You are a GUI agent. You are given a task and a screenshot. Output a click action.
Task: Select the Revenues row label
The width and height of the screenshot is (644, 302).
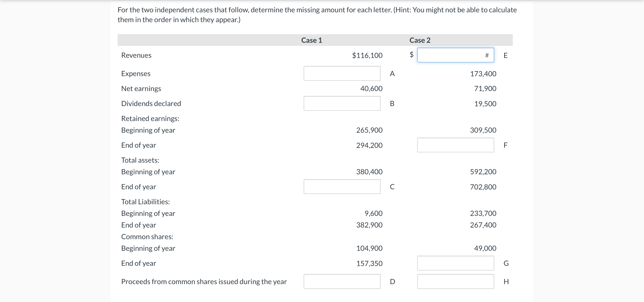coord(136,55)
